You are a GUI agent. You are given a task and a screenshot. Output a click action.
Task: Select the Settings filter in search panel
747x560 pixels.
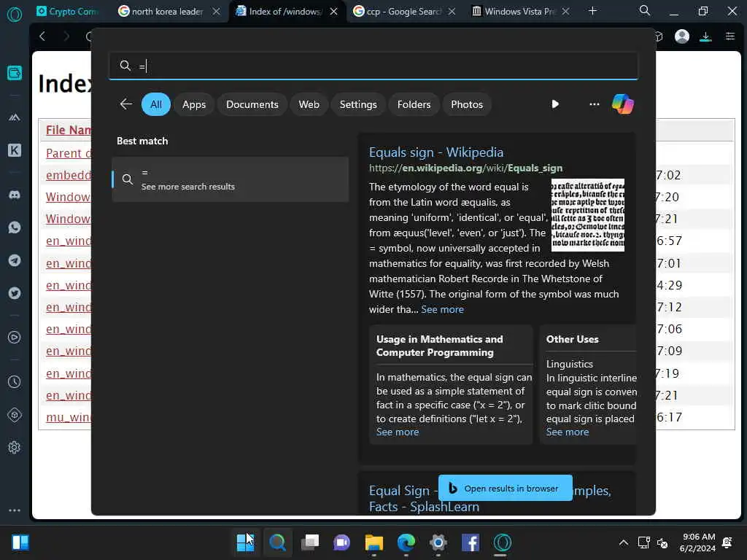click(x=358, y=104)
